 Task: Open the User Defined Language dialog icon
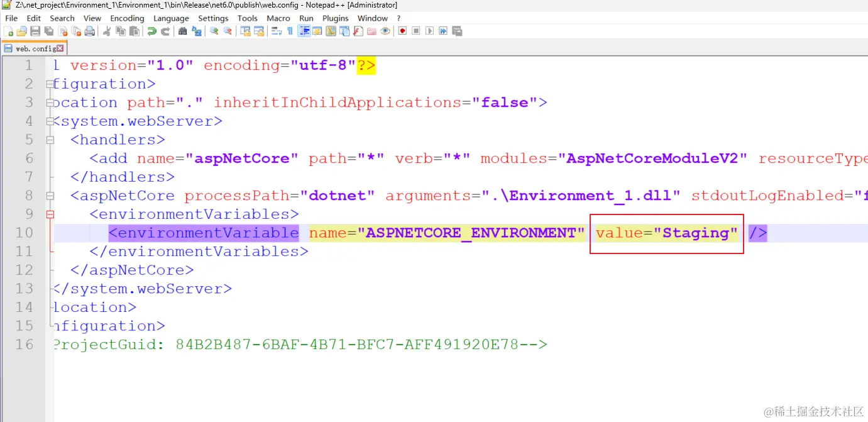(317, 31)
